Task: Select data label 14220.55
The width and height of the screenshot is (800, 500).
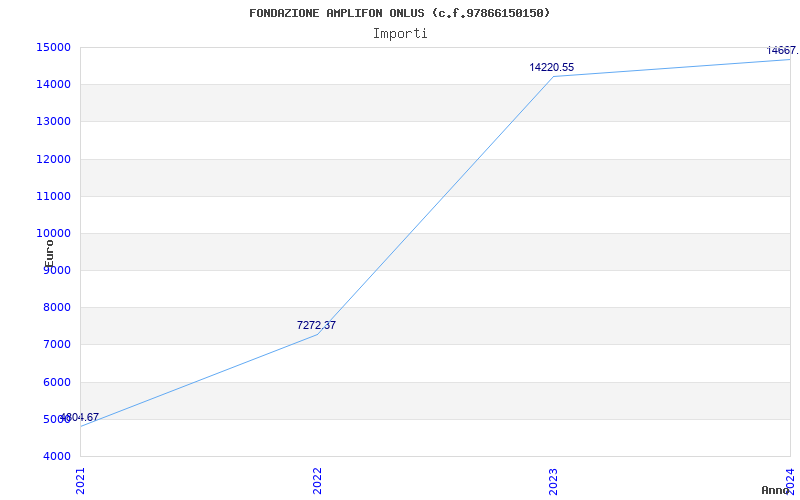Action: [x=552, y=67]
